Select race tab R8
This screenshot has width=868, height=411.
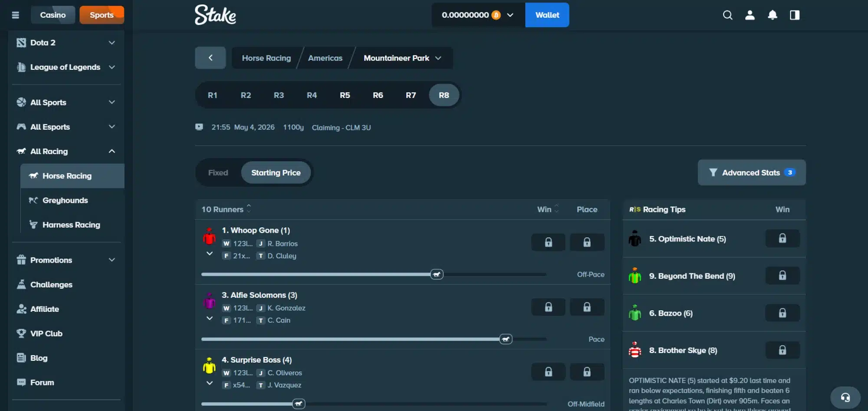click(x=444, y=95)
